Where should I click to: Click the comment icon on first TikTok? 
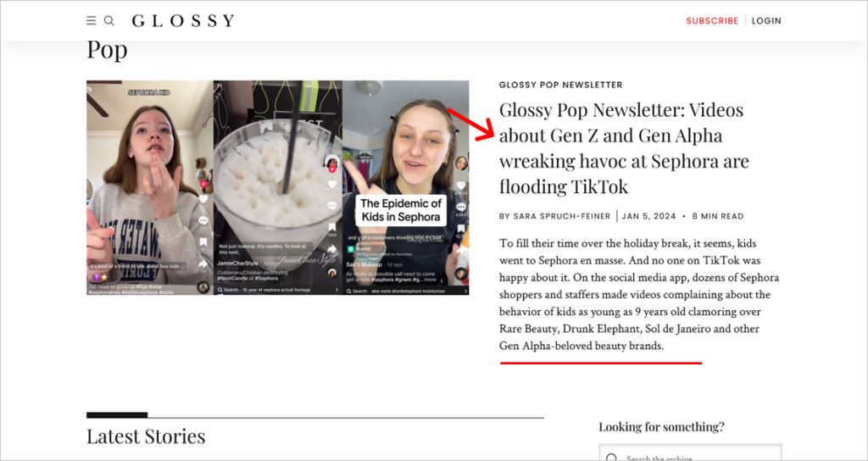[x=203, y=220]
